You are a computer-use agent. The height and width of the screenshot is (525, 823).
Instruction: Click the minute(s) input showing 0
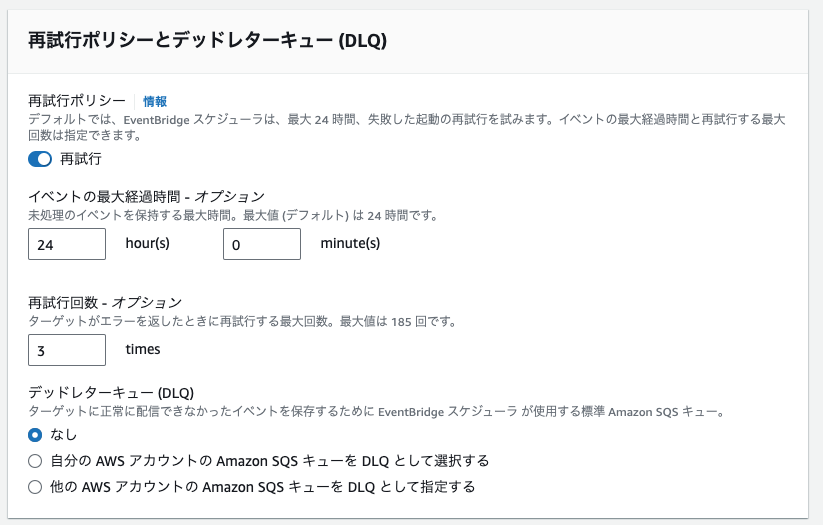click(261, 244)
